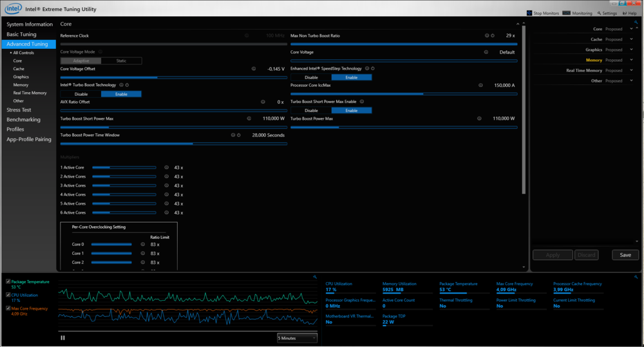Image resolution: width=644 pixels, height=347 pixels.
Task: Click the Save button
Action: (x=625, y=255)
